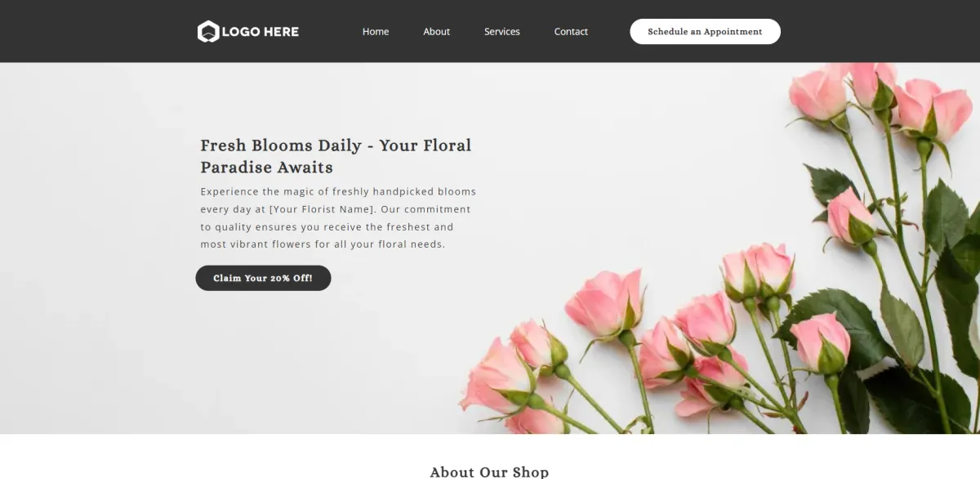Click the LOGO HERE text
The image size is (980, 479).
click(260, 32)
